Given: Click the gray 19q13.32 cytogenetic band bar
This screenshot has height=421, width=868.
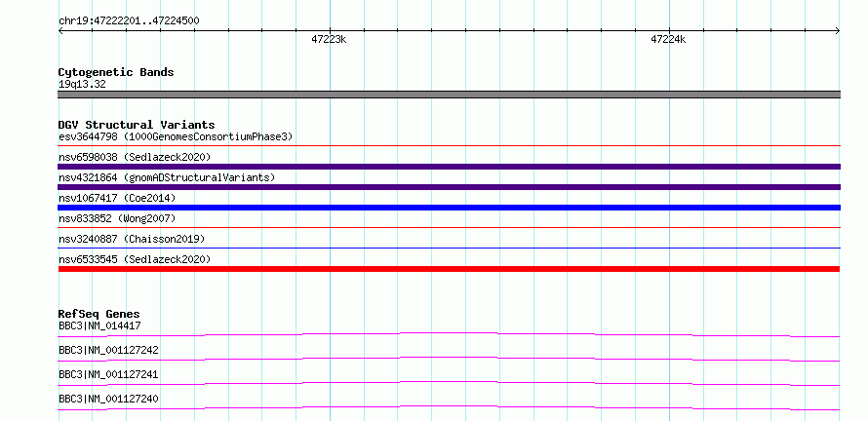Looking at the screenshot, I should click(x=449, y=95).
